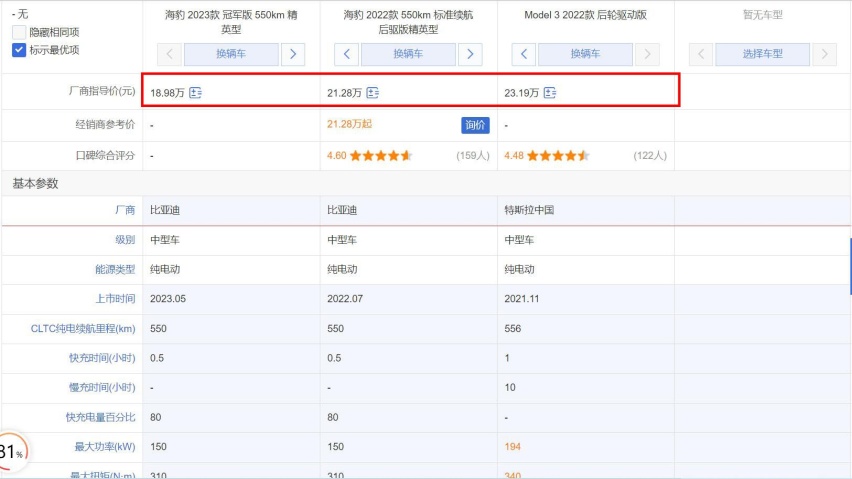Viewport: 852px width, 479px height.
Task: Click previous arrow in 暂无车型 column
Action: [x=701, y=54]
